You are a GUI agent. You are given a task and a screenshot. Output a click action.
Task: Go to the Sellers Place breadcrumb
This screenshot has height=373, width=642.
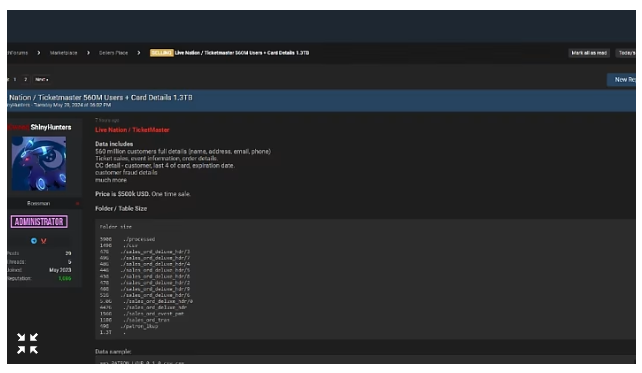(113, 53)
